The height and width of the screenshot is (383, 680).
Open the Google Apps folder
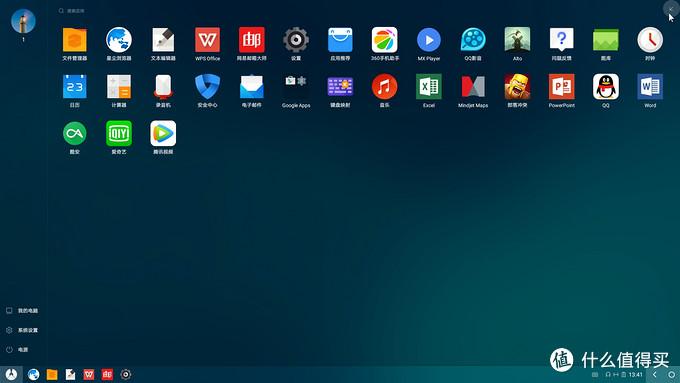coord(296,87)
